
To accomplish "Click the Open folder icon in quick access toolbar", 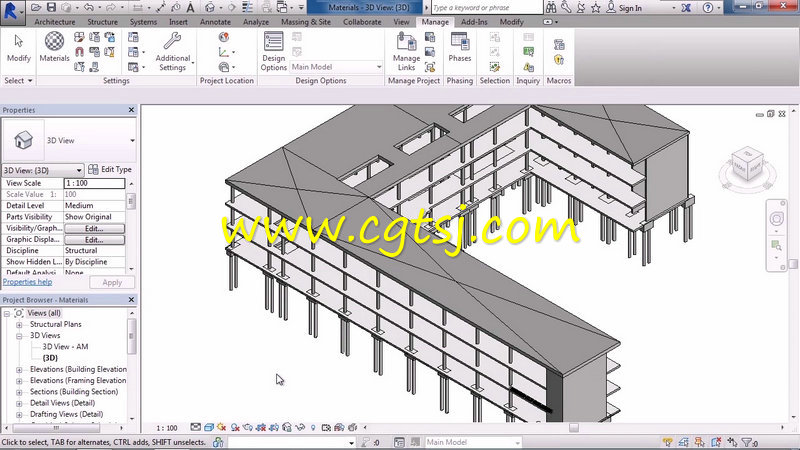I will tap(36, 8).
